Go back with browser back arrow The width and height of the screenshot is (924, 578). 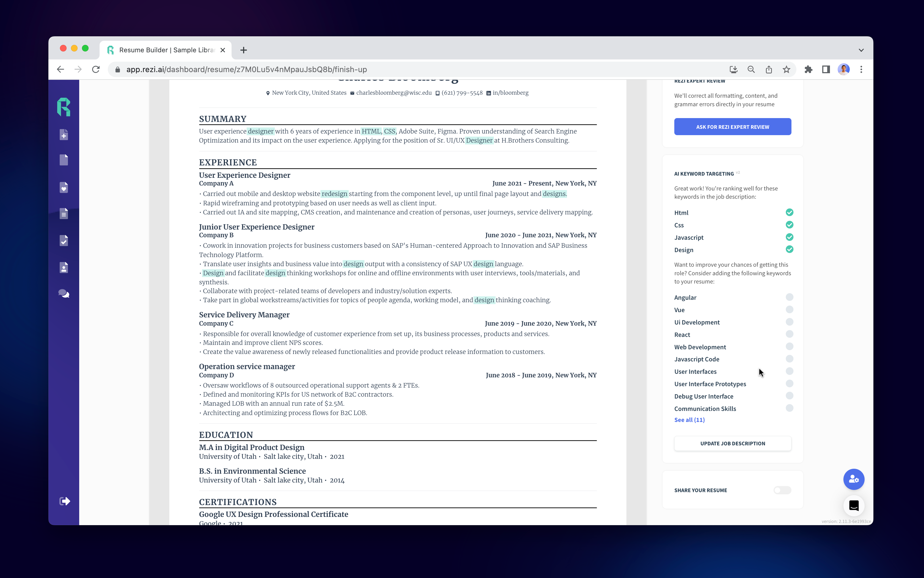pyautogui.click(x=60, y=69)
